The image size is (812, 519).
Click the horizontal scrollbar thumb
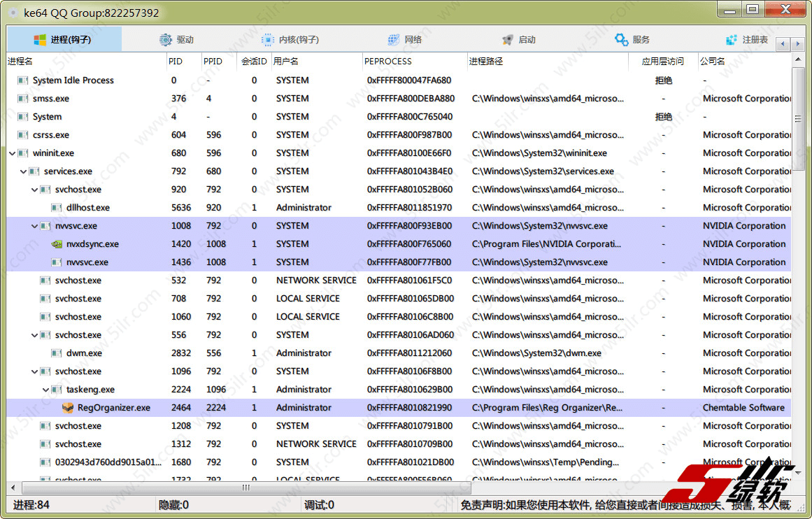(x=245, y=488)
